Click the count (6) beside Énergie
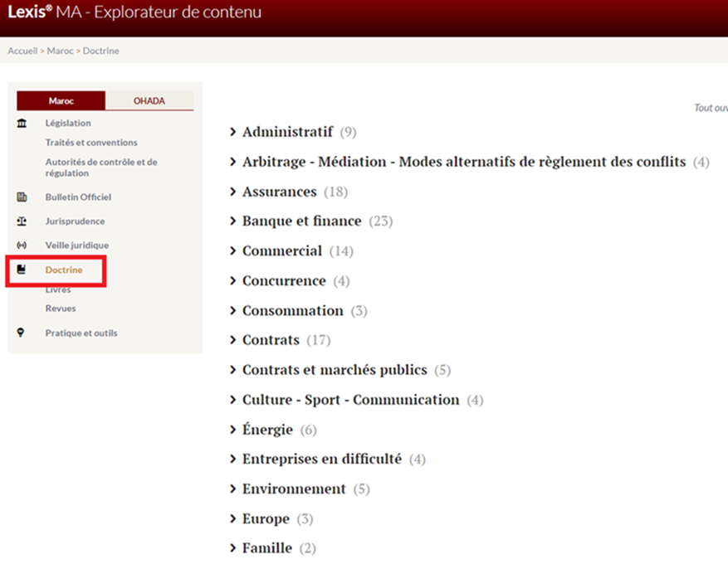The image size is (728, 569). tap(308, 430)
